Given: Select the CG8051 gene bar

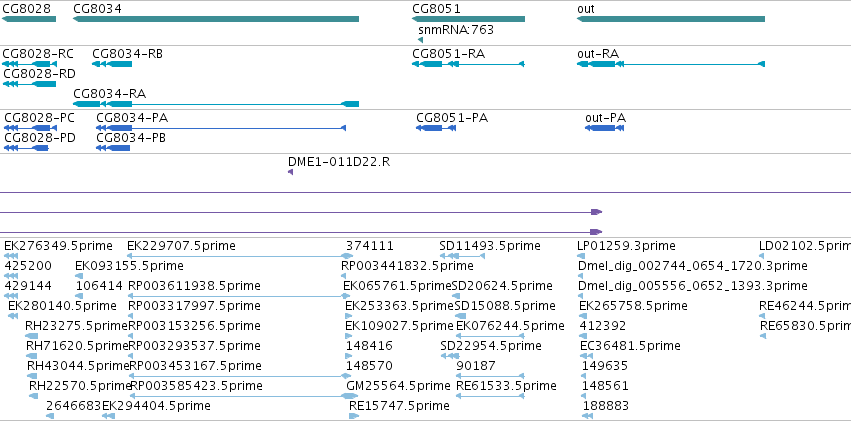Looking at the screenshot, I should coord(468,19).
